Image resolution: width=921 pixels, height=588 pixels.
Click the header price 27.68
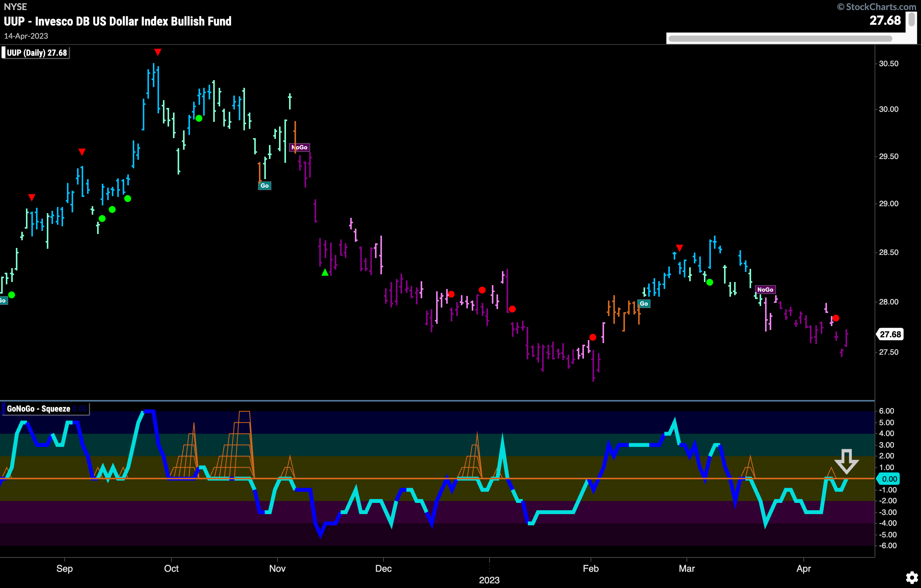coord(885,20)
